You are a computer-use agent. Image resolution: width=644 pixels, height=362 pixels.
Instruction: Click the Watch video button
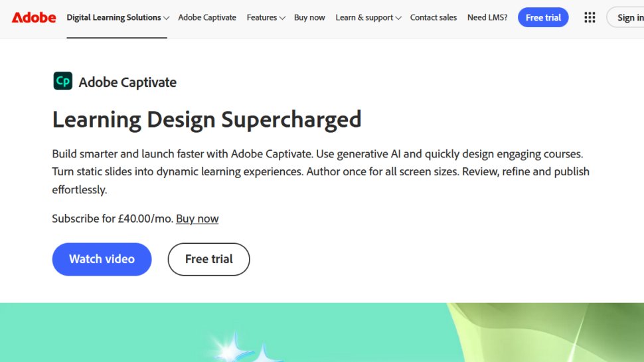tap(102, 259)
